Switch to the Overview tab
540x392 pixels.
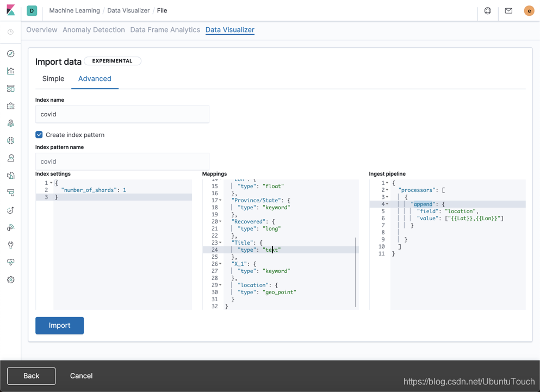click(42, 30)
